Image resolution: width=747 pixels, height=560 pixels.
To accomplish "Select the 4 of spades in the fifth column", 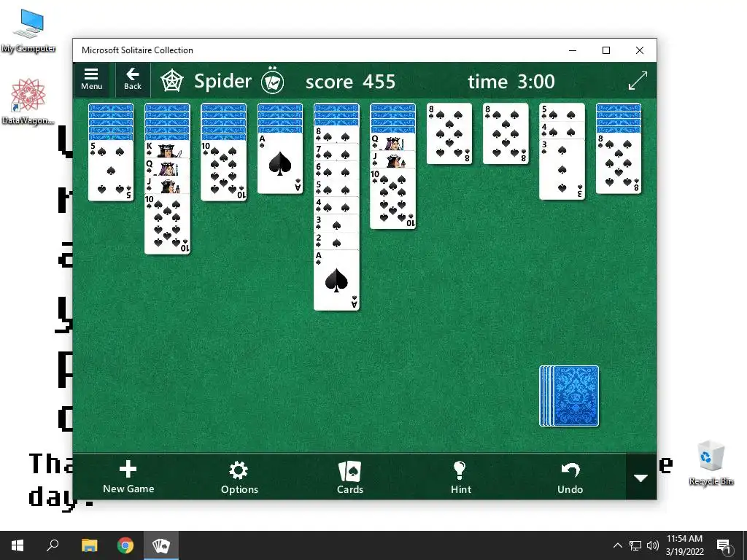I will point(336,206).
